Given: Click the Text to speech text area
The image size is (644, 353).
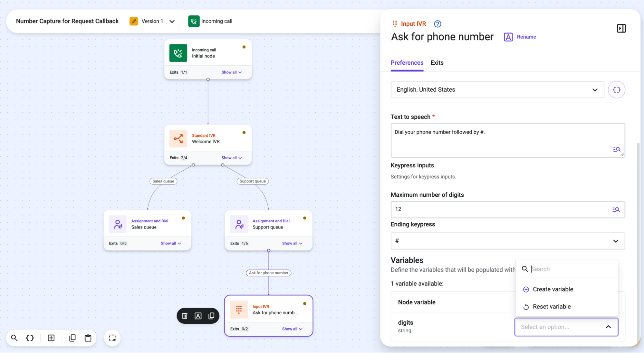Looking at the screenshot, I should pyautogui.click(x=508, y=140).
